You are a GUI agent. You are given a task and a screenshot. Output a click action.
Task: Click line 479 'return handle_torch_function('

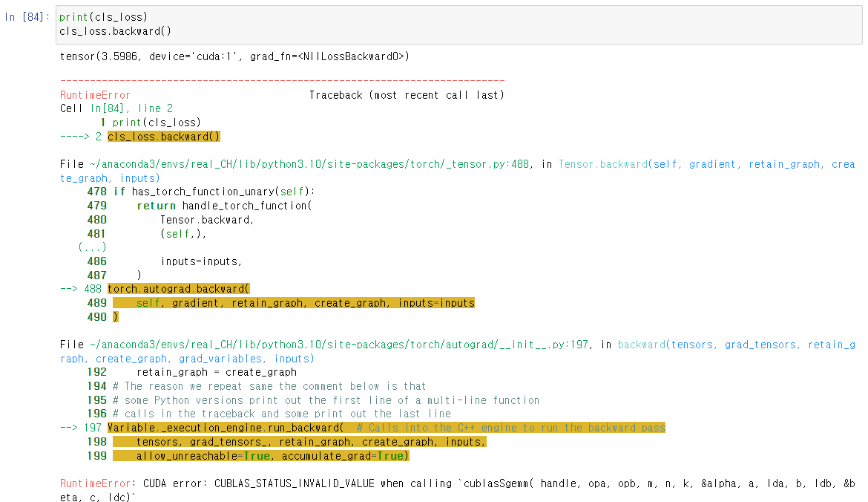click(200, 206)
